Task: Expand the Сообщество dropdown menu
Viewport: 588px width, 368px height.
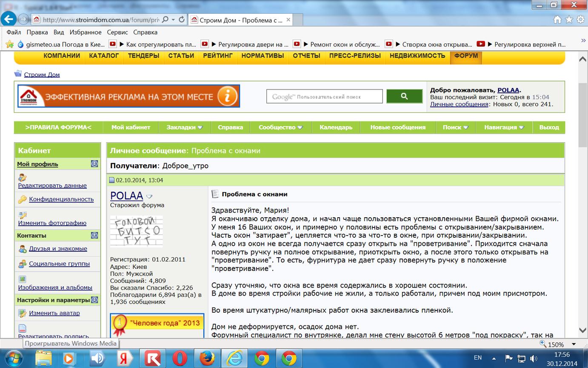Action: pos(280,127)
